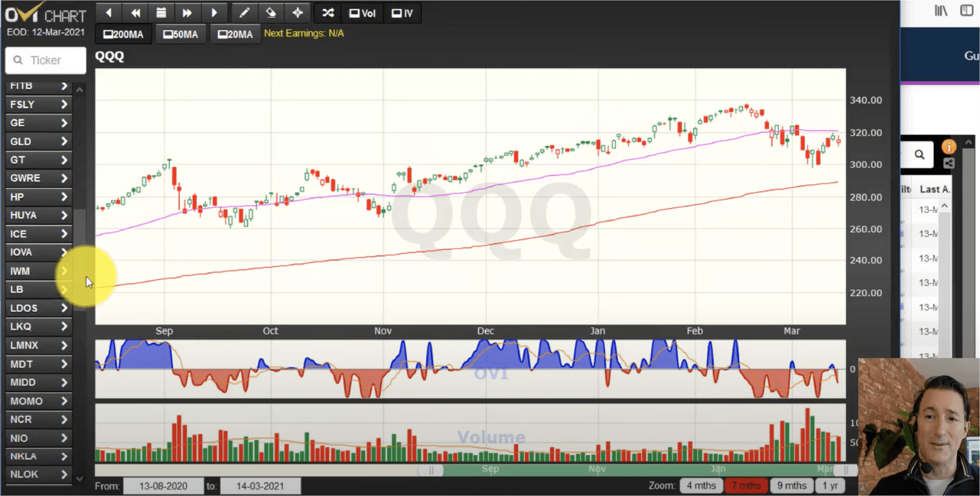Expand the IWM ticker entry
980x496 pixels.
38,271
